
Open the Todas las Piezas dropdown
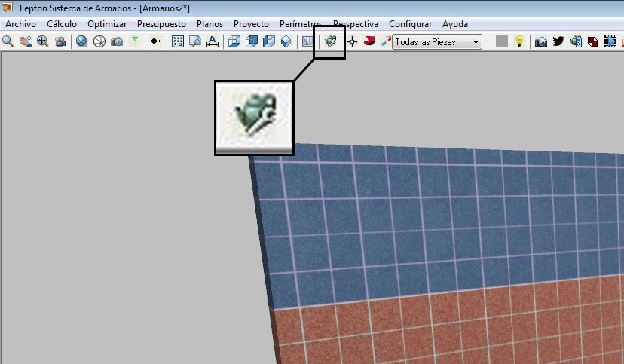click(437, 41)
